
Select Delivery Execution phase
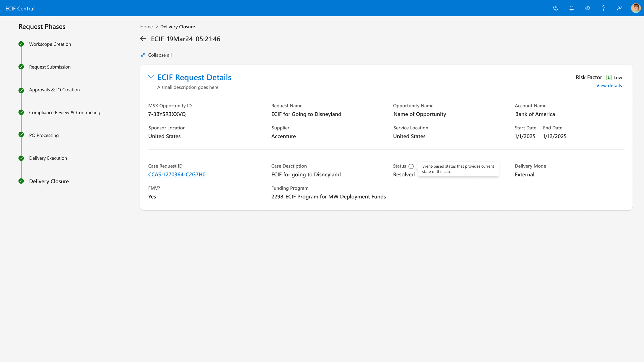click(48, 158)
